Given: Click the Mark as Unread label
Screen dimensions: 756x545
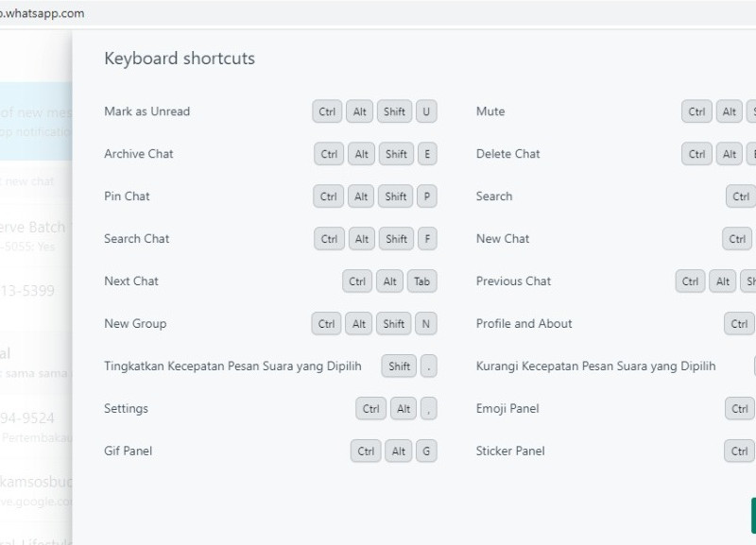Looking at the screenshot, I should click(x=146, y=111).
